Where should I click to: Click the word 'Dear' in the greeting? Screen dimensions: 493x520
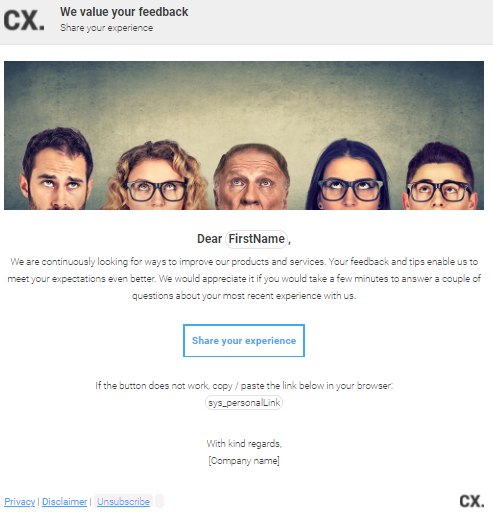(x=209, y=239)
